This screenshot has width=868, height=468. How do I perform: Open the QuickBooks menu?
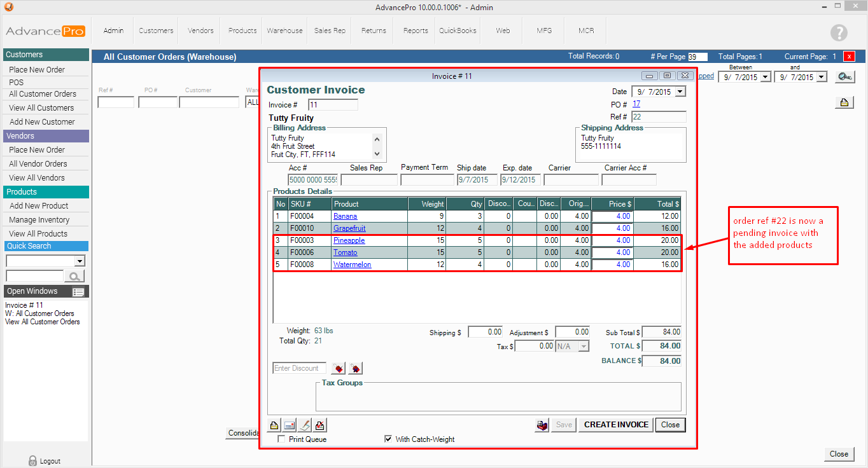pyautogui.click(x=458, y=31)
